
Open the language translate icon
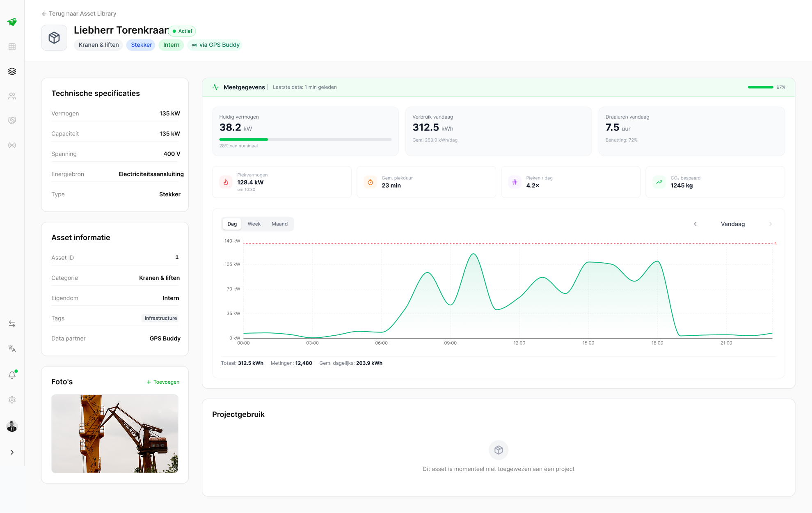point(12,348)
